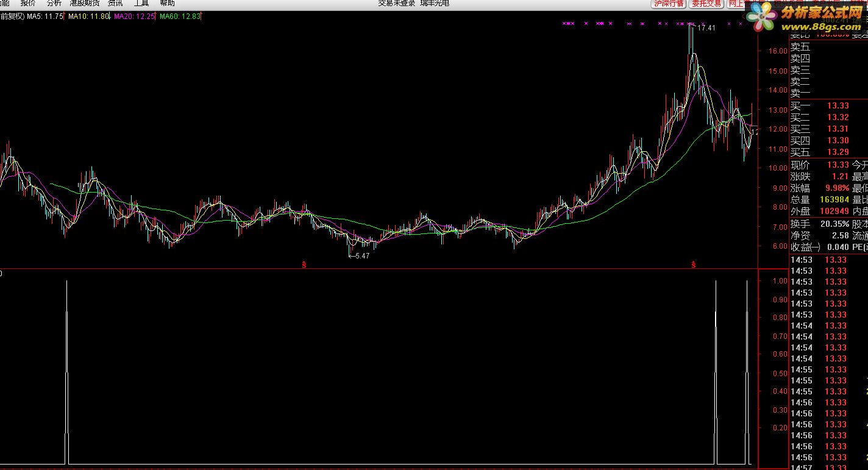This screenshot has height=470, width=868.
Task: Open the 报价 menu
Action: (28, 3)
